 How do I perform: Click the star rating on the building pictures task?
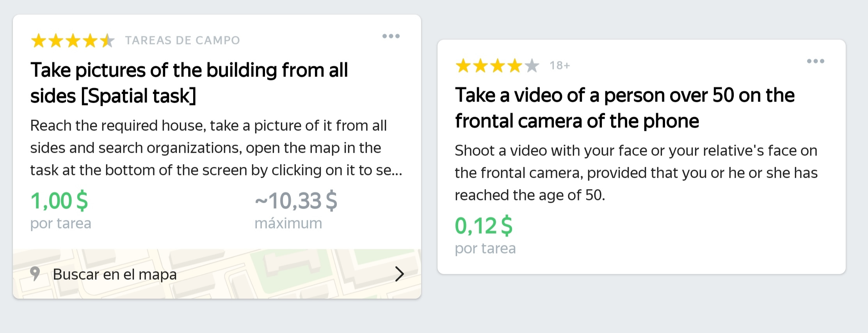point(73,41)
